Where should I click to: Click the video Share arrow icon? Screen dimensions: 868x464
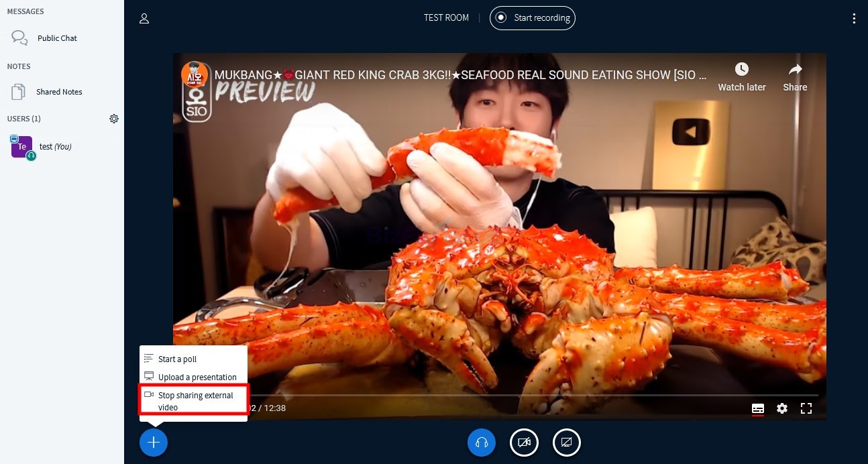tap(795, 70)
